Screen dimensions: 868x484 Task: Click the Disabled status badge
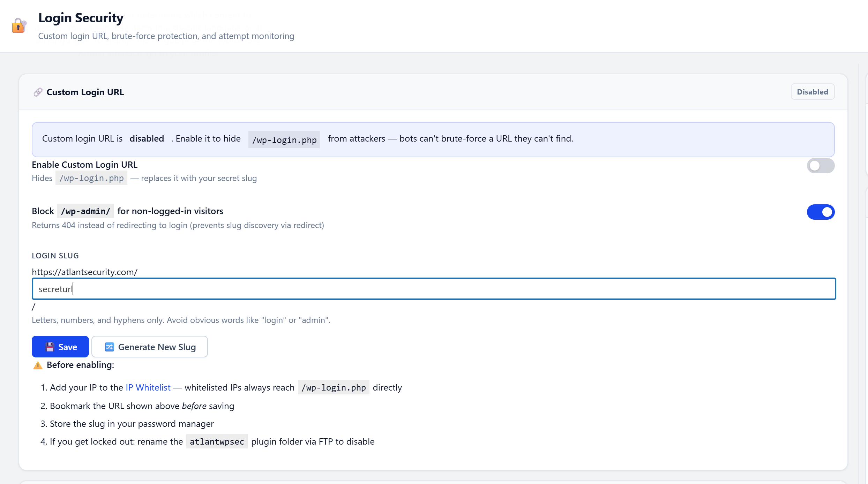click(x=813, y=92)
